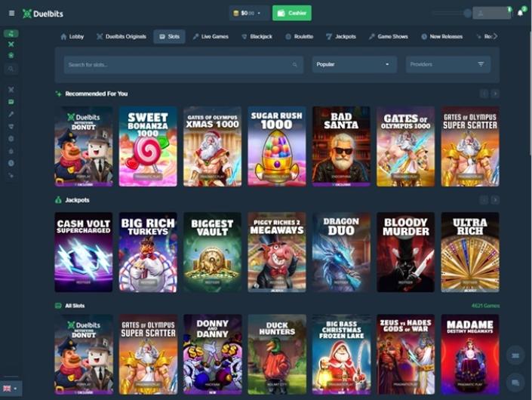Click the sidebar search icon
The height and width of the screenshot is (400, 532).
point(11,69)
